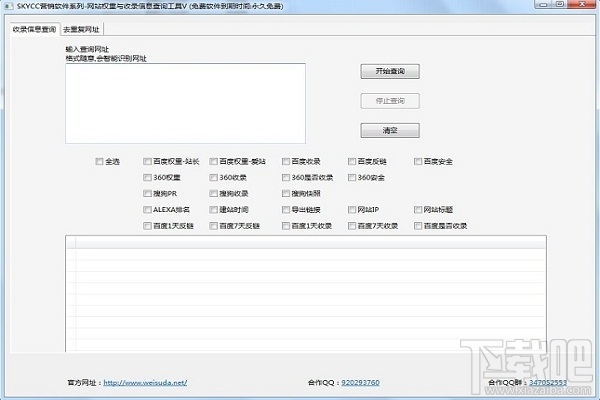This screenshot has height=400, width=600.
Task: Check the 百度1天收录 option
Action: [285, 226]
